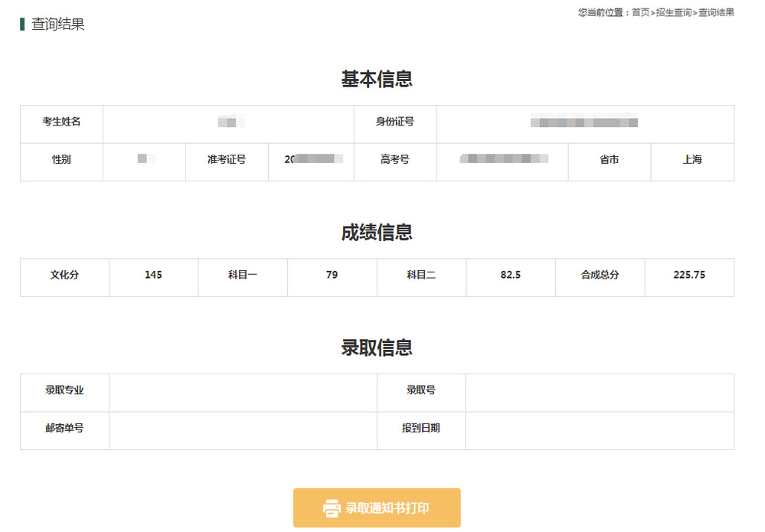The width and height of the screenshot is (765, 532).
Task: Go to 首页 via the breadcrumb
Action: [x=640, y=12]
